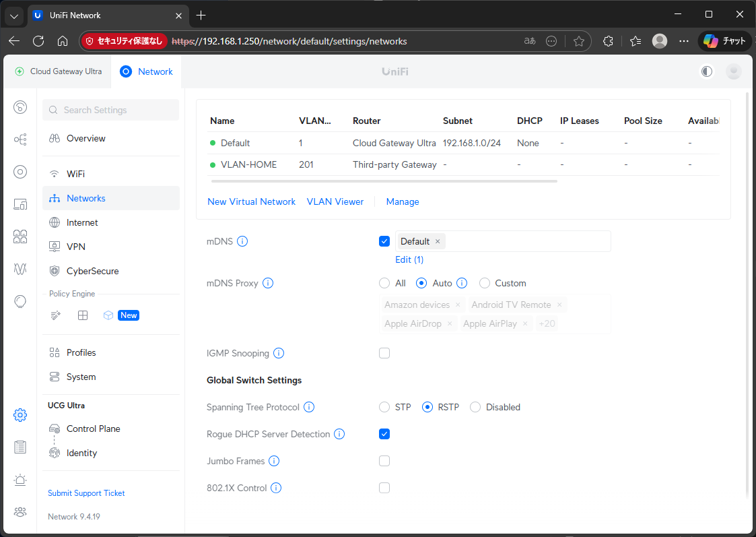Open the WiFi settings menu item
Image resolution: width=756 pixels, height=537 pixels.
pos(75,174)
